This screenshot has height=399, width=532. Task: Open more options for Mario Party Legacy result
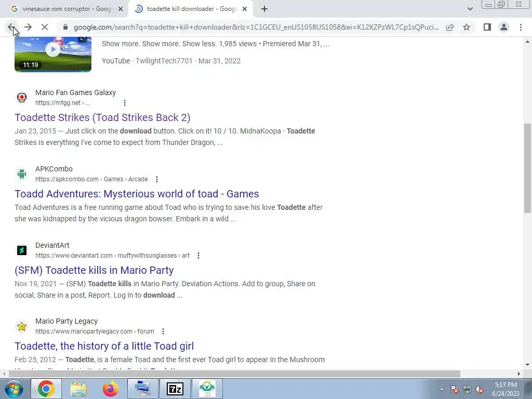pyautogui.click(x=163, y=331)
